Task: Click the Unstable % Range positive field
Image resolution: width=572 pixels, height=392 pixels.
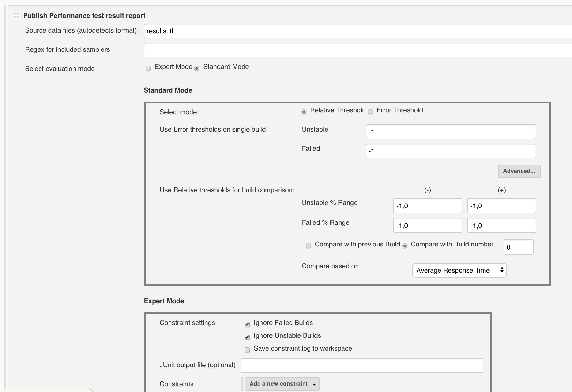Action: (x=501, y=206)
